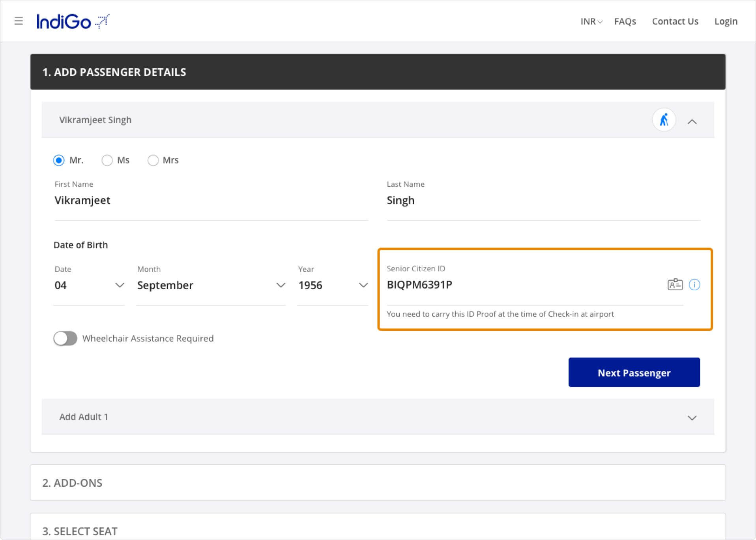Open the FAQs page
Viewport: 756px width, 540px height.
coord(625,22)
